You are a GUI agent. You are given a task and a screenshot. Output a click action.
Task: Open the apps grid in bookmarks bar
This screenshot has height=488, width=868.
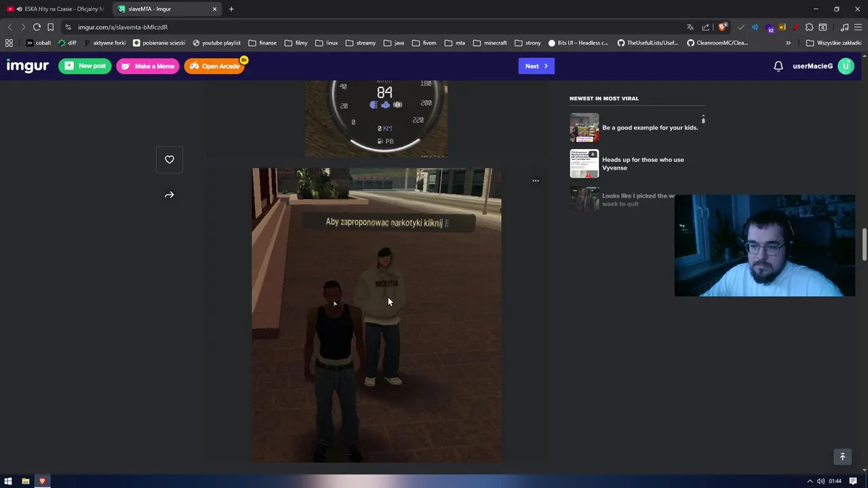coord(9,43)
